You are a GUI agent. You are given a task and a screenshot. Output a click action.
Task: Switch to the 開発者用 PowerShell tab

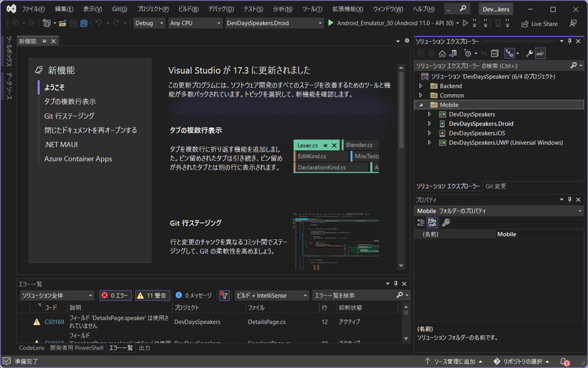click(x=77, y=348)
